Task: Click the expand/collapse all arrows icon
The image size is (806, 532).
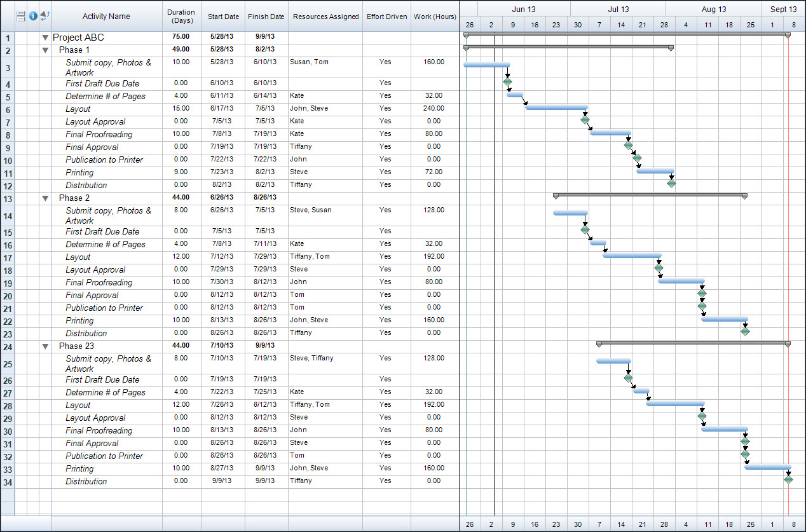Action: (x=45, y=16)
